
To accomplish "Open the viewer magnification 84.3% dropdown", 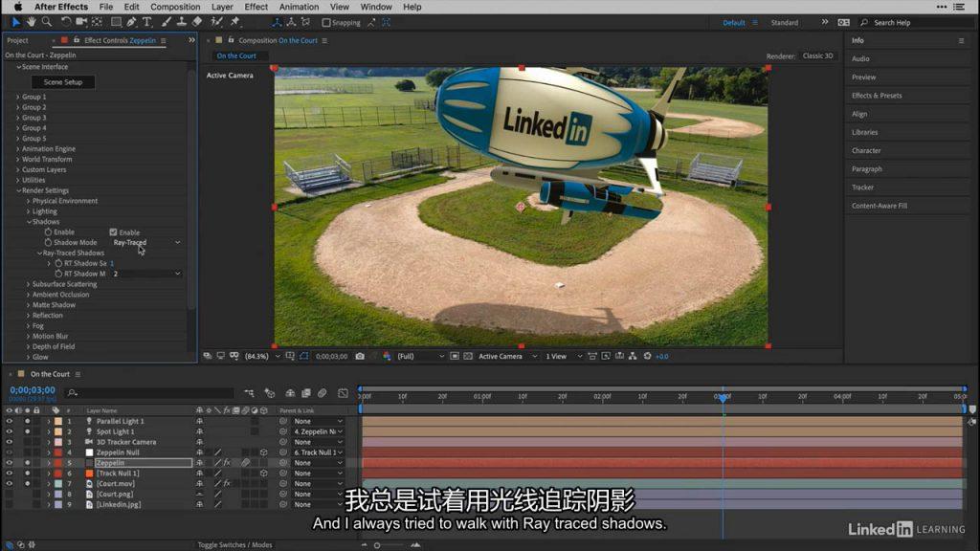I will 261,356.
